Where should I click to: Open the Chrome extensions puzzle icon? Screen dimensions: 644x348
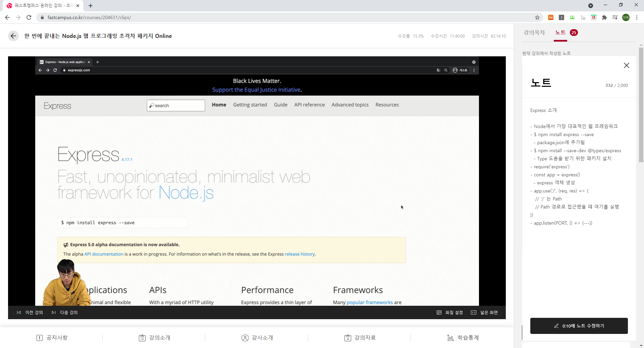(604, 17)
